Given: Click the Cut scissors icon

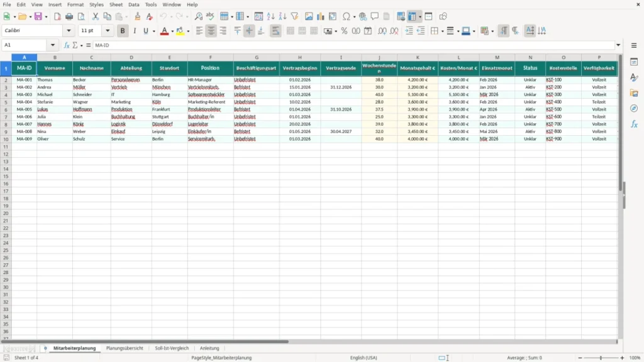Looking at the screenshot, I should (96, 16).
